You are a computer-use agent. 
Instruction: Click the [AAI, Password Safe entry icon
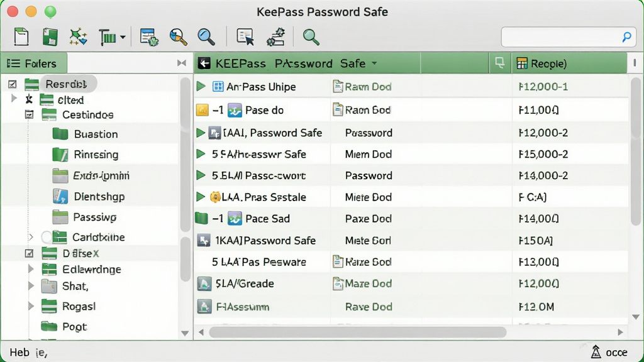(x=215, y=133)
